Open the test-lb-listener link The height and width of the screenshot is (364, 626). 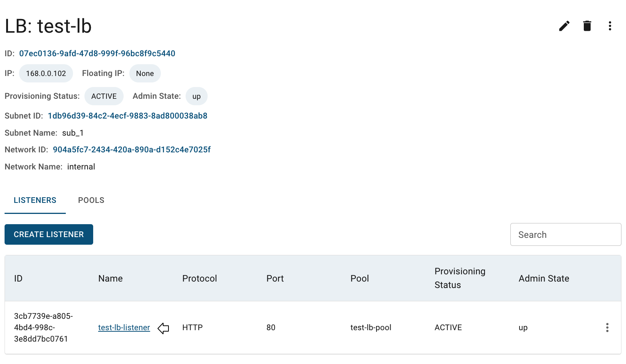(x=124, y=328)
